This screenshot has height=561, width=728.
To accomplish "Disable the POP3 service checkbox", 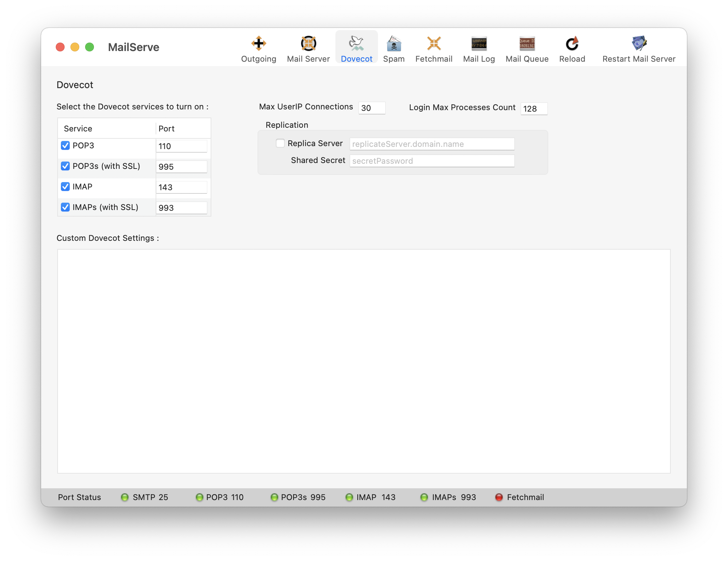I will (x=65, y=146).
